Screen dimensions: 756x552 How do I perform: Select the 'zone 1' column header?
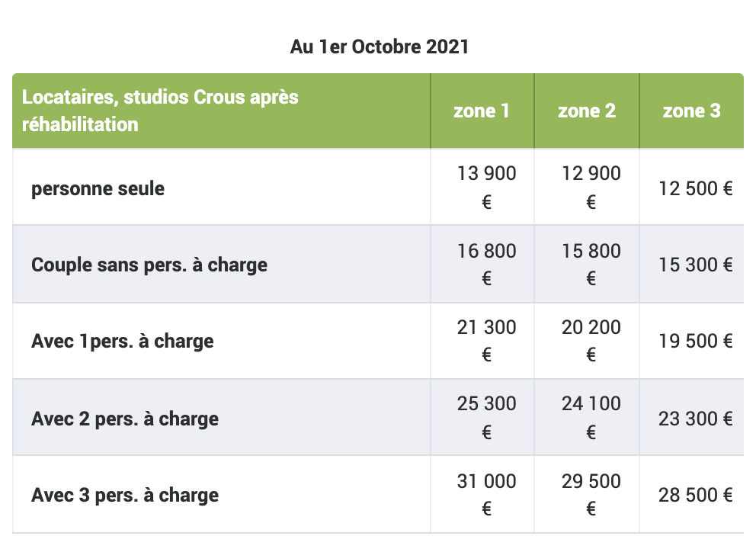482,111
